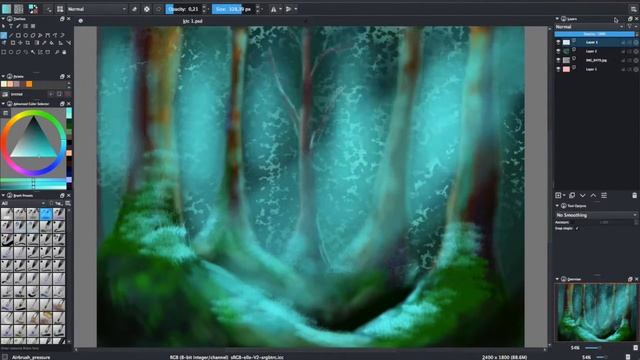Open the fill pattern button in top toolbar
The width and height of the screenshot is (640, 360).
[18, 9]
